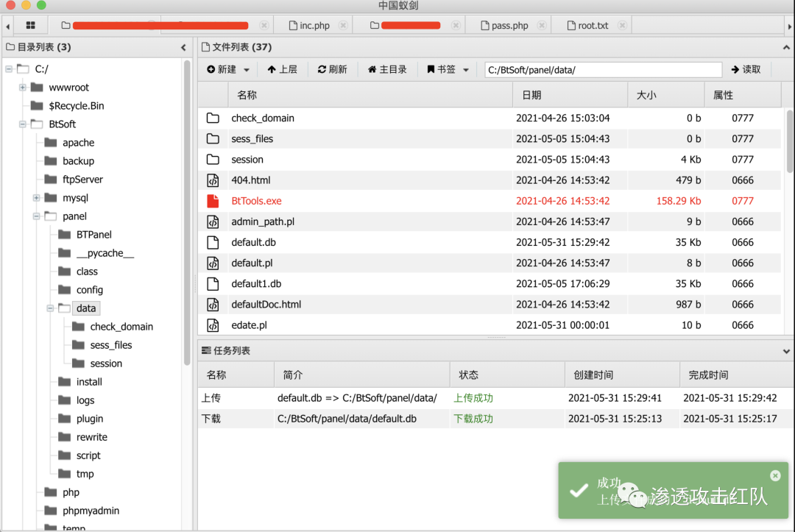
Task: Select the BTPanel folder in tree
Action: pyautogui.click(x=93, y=235)
